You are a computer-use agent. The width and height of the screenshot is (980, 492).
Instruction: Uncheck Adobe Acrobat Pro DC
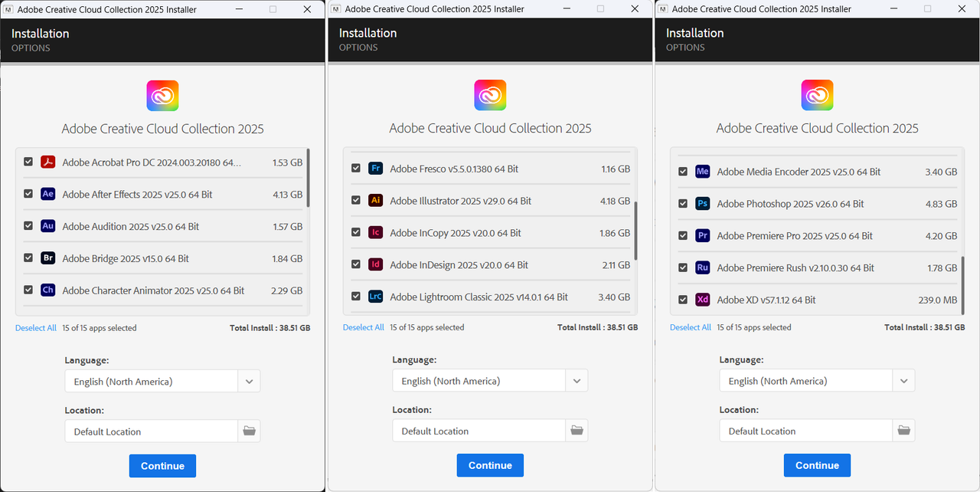[28, 162]
